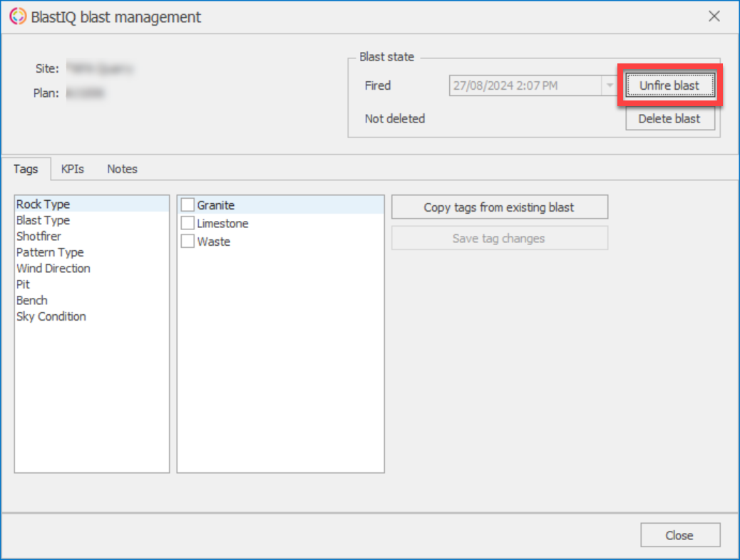This screenshot has height=560, width=740.
Task: Choose Sky Condition tag category
Action: click(x=92, y=316)
